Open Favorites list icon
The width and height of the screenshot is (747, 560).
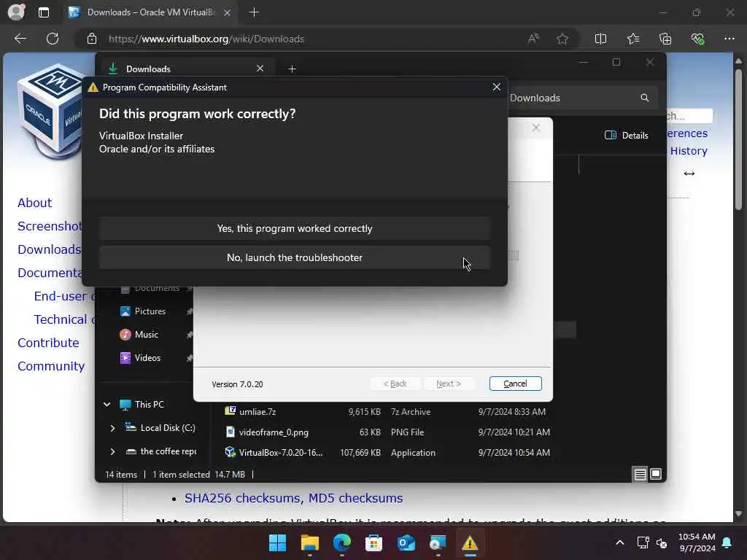point(633,39)
